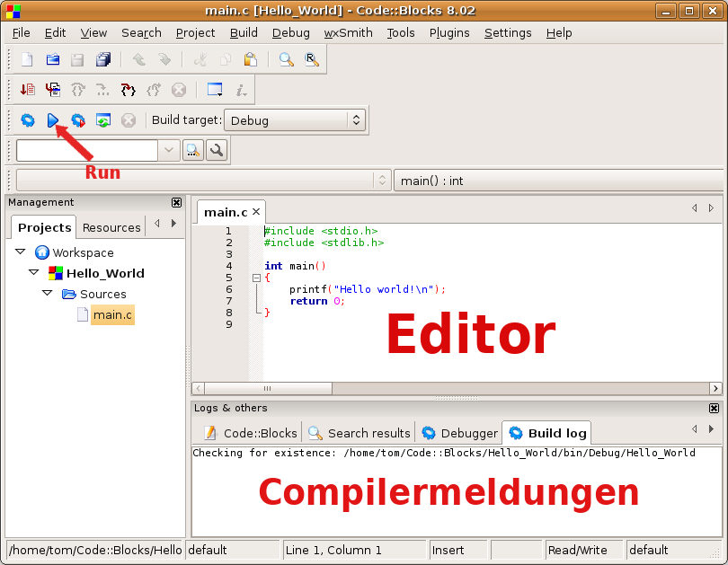
Task: Collapse the main() function fold marker
Action: pos(256,279)
